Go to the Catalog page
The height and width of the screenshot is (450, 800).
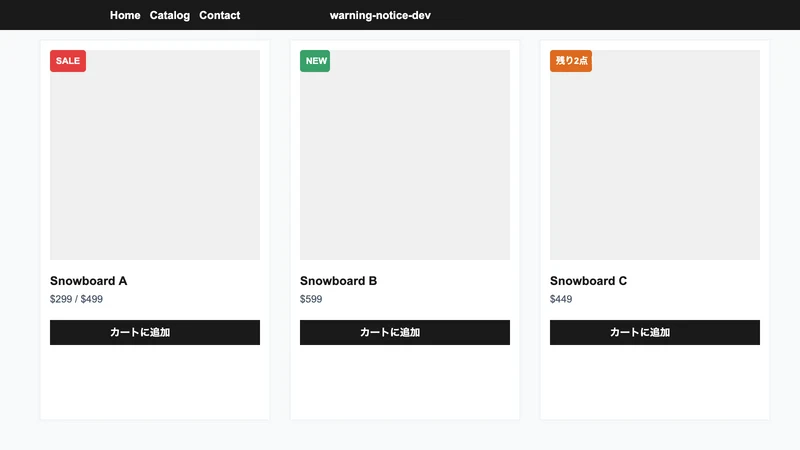tap(170, 15)
